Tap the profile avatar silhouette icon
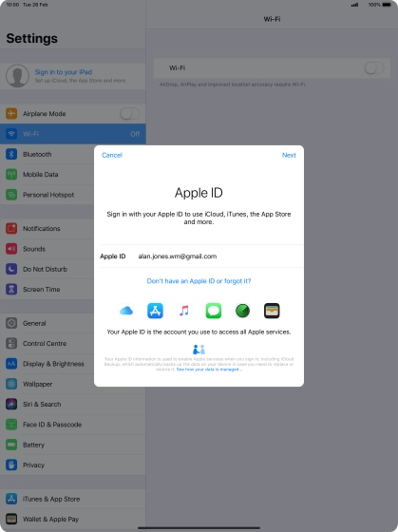The height and width of the screenshot is (532, 398). coord(17,76)
